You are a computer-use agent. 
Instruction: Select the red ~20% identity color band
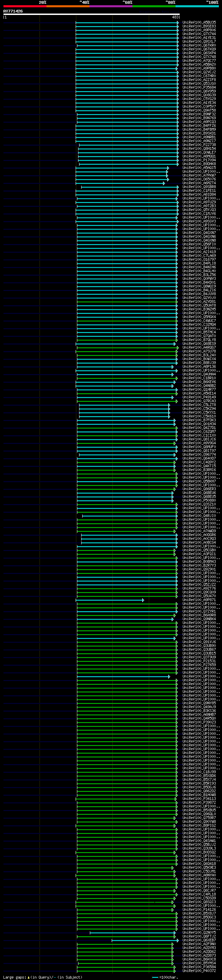pos(25,7)
